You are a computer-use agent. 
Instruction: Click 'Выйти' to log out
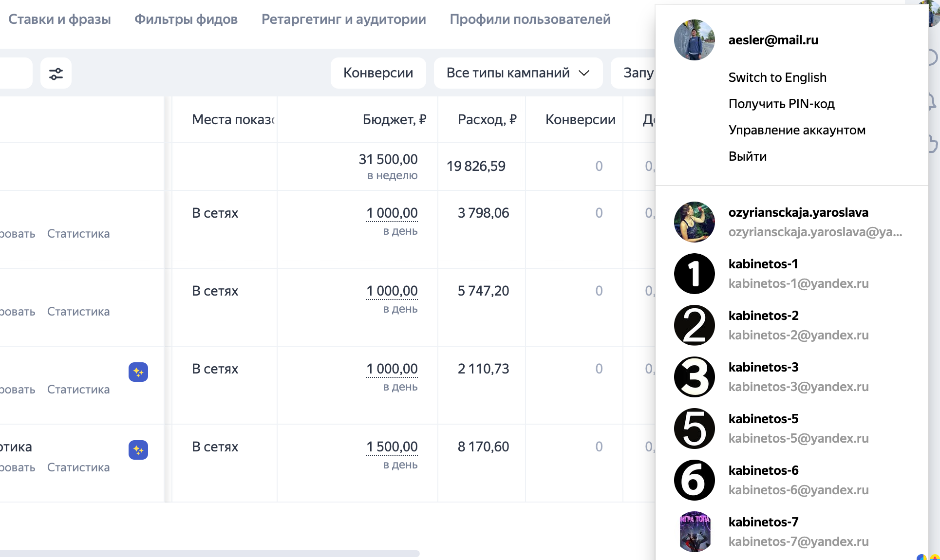748,156
